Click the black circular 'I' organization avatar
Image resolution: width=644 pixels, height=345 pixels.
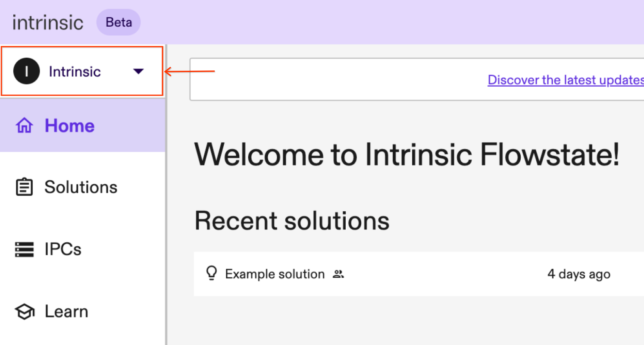pos(26,71)
